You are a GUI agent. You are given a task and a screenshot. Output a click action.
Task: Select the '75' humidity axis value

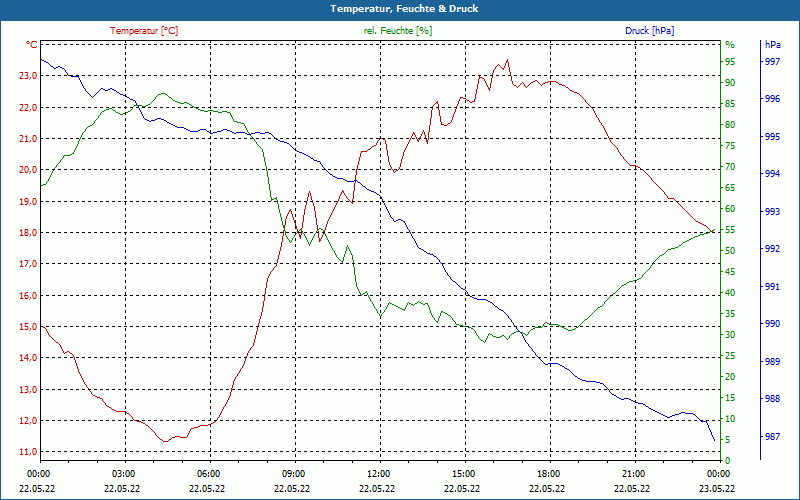pos(730,146)
